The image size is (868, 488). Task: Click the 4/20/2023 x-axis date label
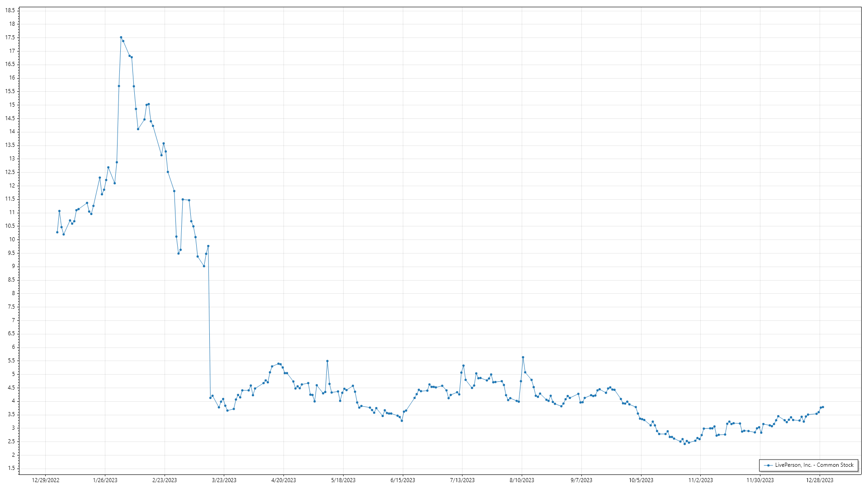[283, 480]
